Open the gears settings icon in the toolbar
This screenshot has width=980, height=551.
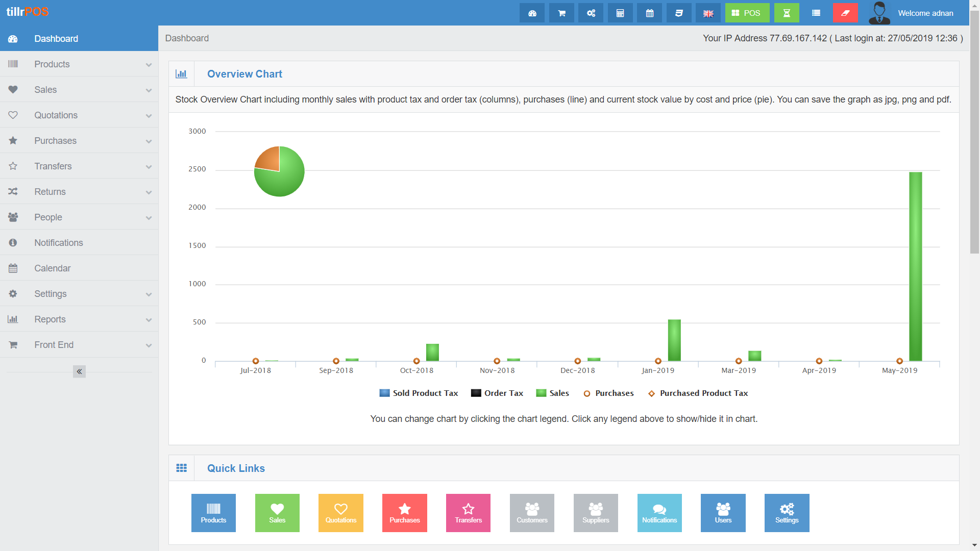click(x=591, y=13)
